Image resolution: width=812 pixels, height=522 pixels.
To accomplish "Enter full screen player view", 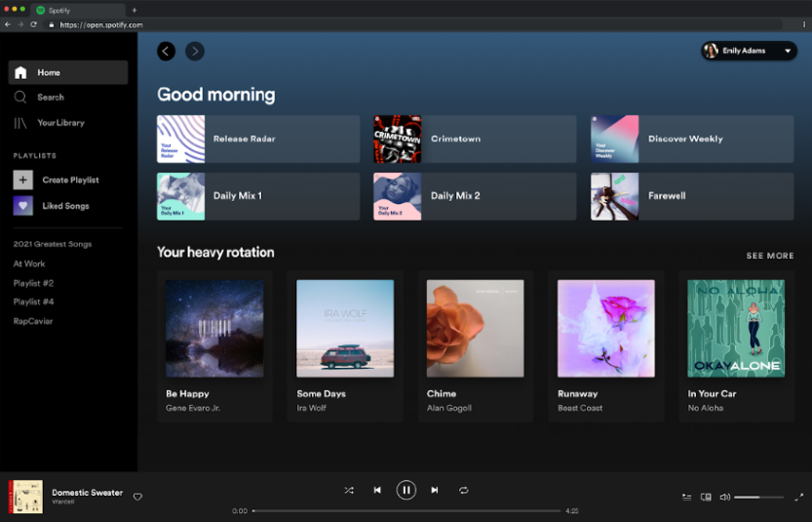I will point(798,497).
